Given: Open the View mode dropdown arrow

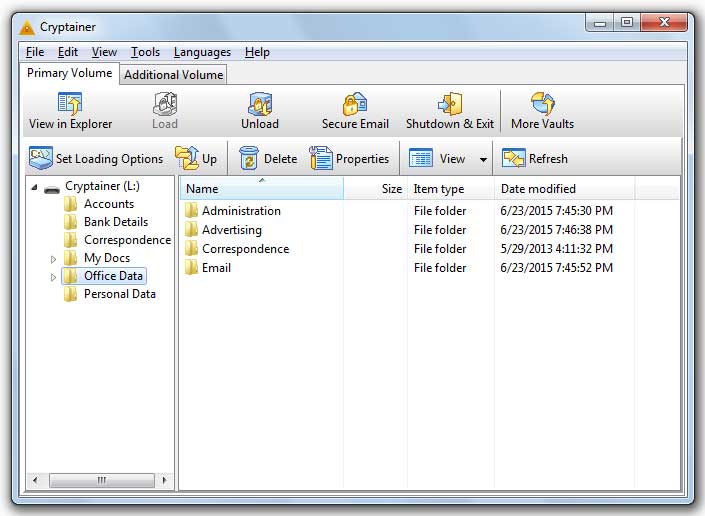Looking at the screenshot, I should [483, 159].
